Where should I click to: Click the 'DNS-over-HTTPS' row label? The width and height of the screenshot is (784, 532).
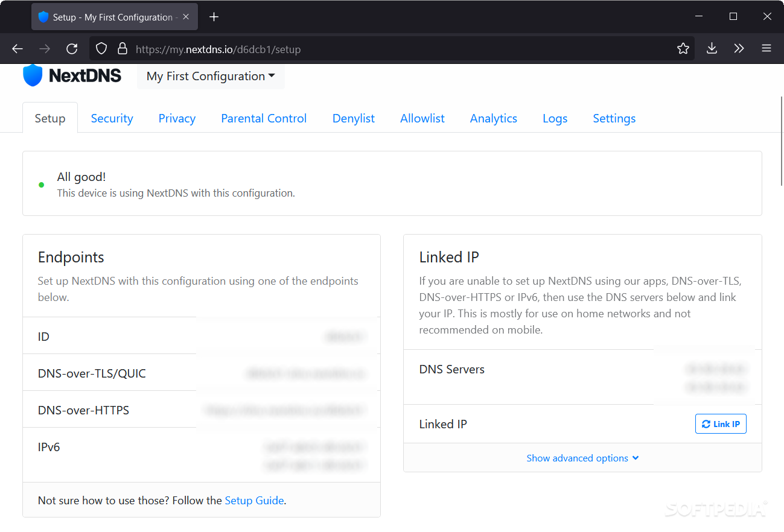83,410
